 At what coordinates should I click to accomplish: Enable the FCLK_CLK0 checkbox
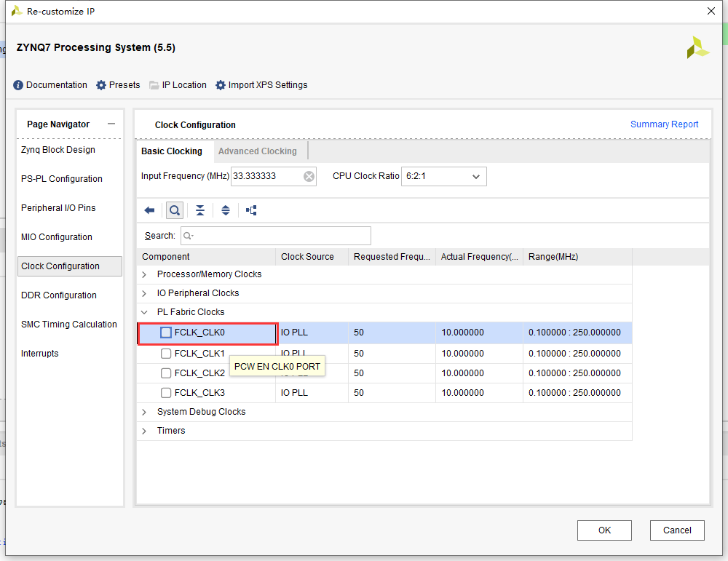(x=166, y=333)
